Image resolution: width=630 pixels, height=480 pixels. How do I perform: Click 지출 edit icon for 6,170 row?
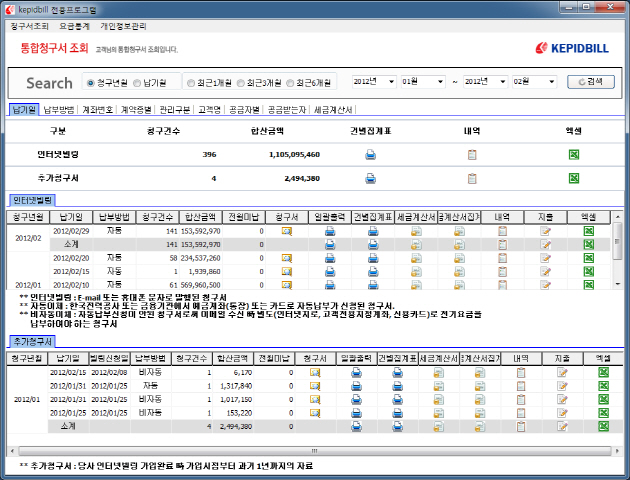[562, 373]
